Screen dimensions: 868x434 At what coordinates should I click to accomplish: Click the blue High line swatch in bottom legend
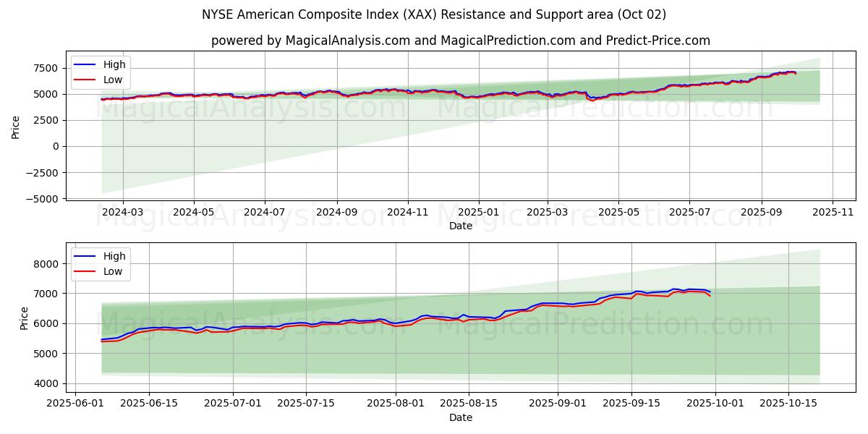(x=86, y=256)
